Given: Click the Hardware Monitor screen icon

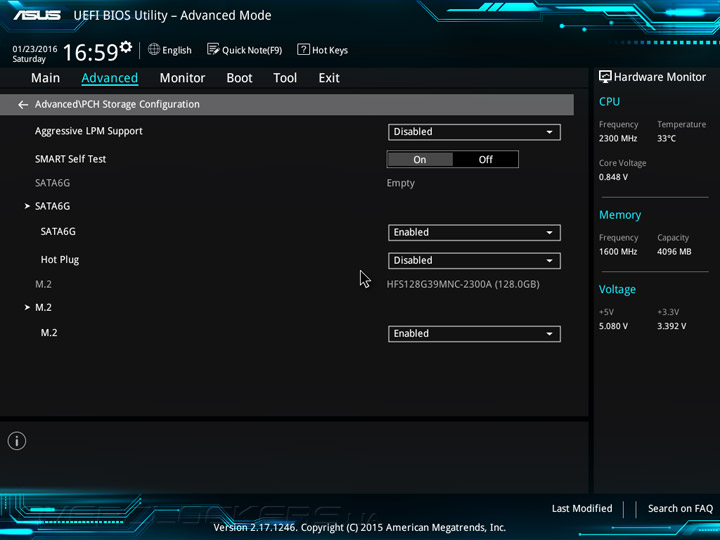Looking at the screenshot, I should tap(605, 77).
